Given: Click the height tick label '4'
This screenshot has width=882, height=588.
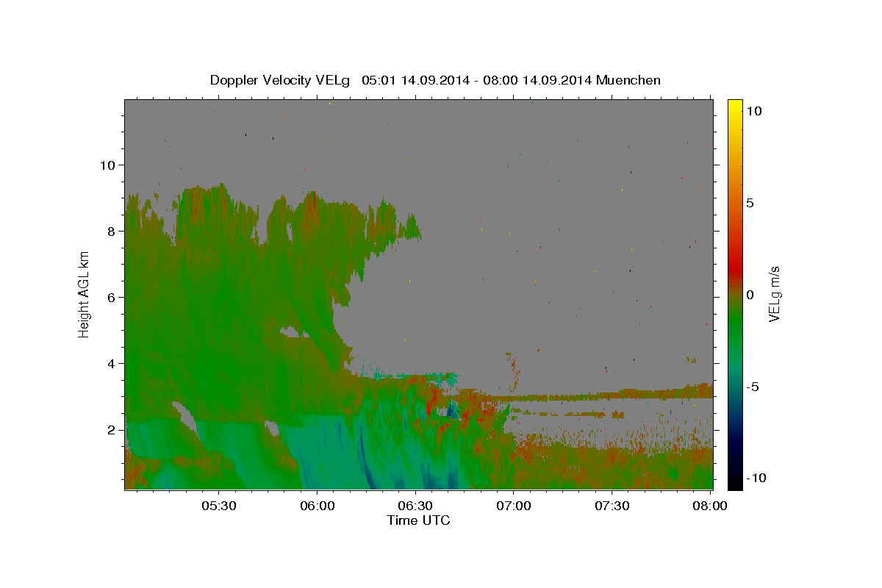Looking at the screenshot, I should click(112, 363).
